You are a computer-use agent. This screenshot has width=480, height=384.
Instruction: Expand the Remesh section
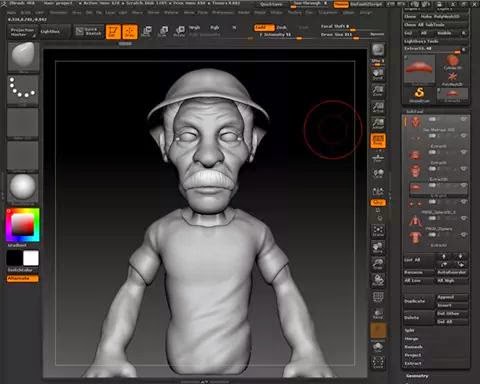413,347
